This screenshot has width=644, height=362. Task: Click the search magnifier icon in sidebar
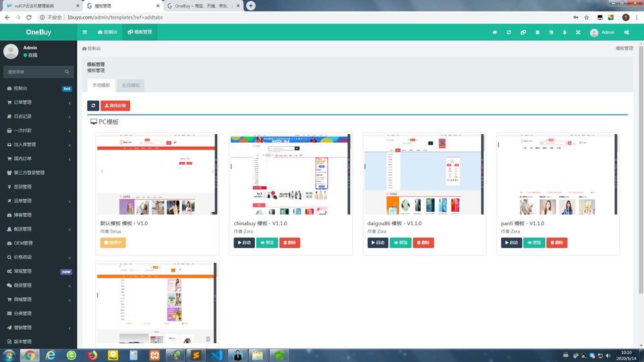pyautogui.click(x=67, y=72)
